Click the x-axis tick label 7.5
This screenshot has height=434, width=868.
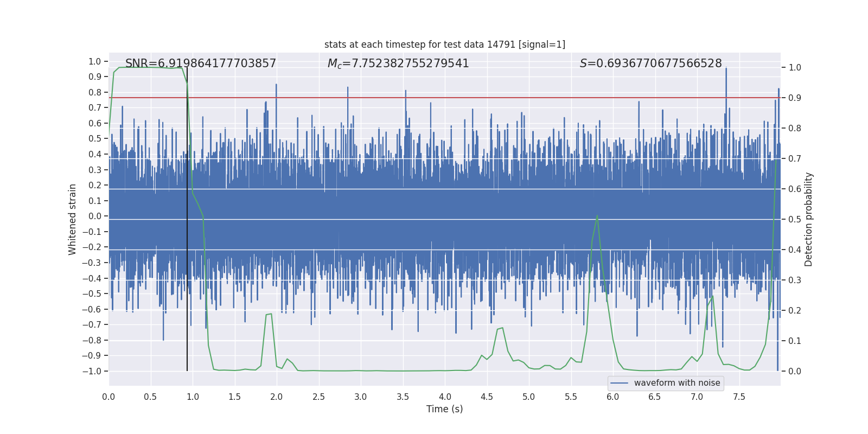click(739, 397)
